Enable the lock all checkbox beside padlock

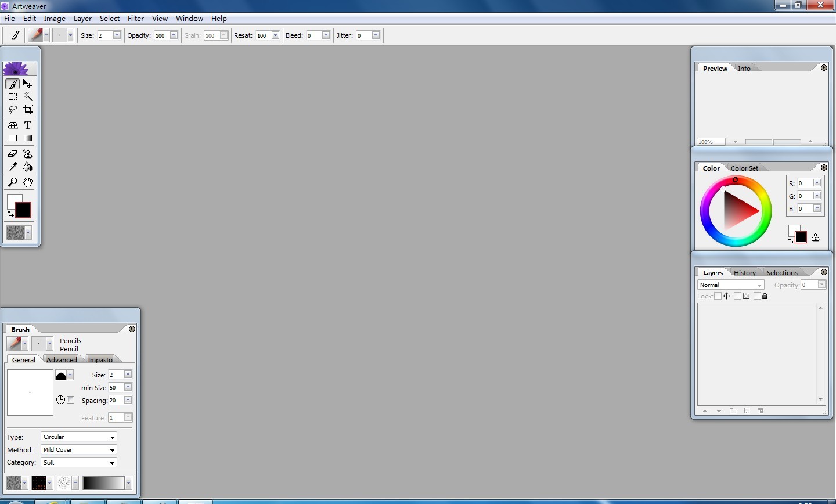[757, 296]
